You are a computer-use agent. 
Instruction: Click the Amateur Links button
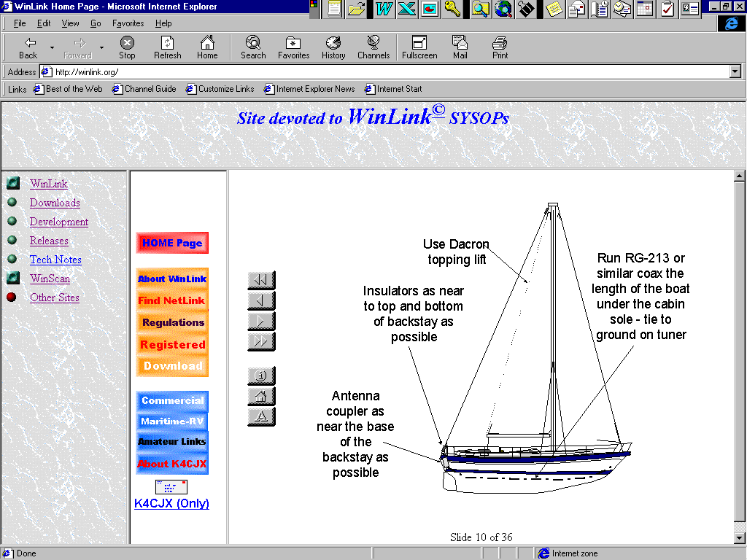click(x=172, y=442)
